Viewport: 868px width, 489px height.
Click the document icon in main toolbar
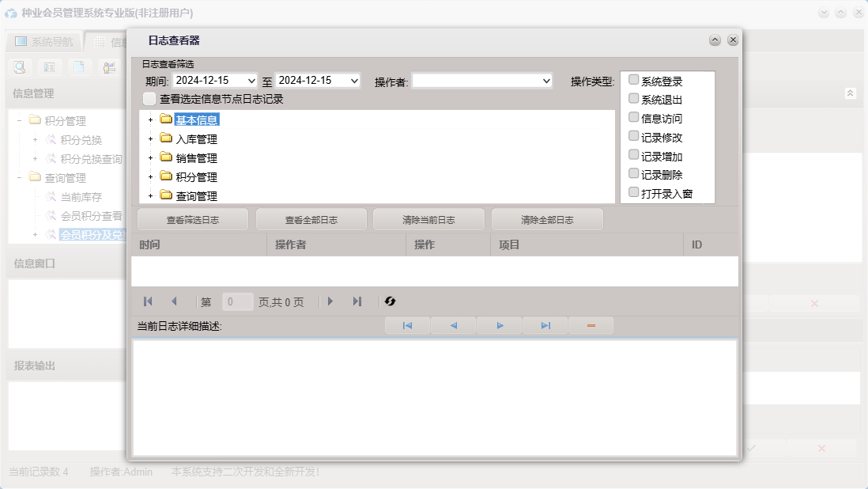(x=79, y=67)
